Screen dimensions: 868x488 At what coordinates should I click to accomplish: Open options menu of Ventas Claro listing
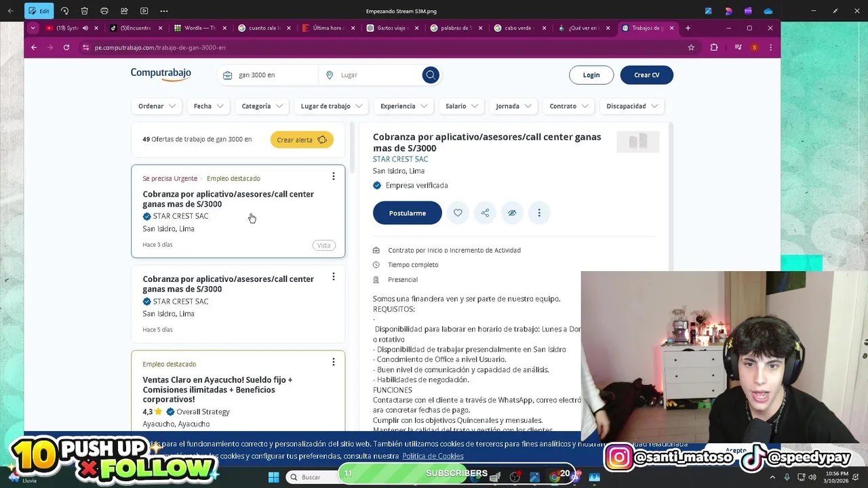pyautogui.click(x=333, y=362)
